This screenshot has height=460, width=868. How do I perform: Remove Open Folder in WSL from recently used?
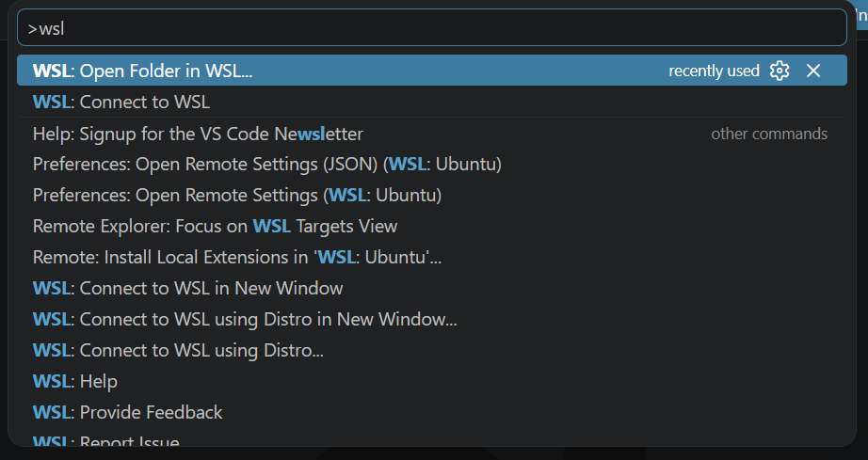click(813, 71)
